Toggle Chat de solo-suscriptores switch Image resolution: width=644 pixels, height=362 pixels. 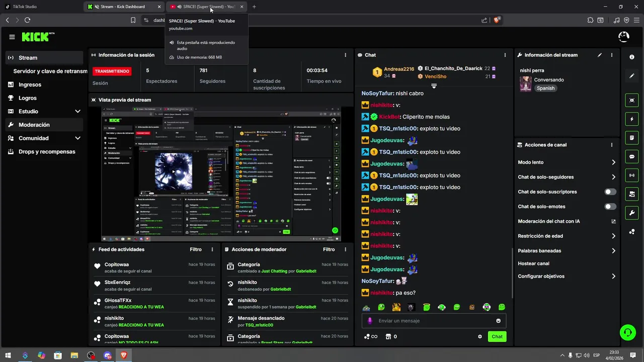[x=610, y=192]
